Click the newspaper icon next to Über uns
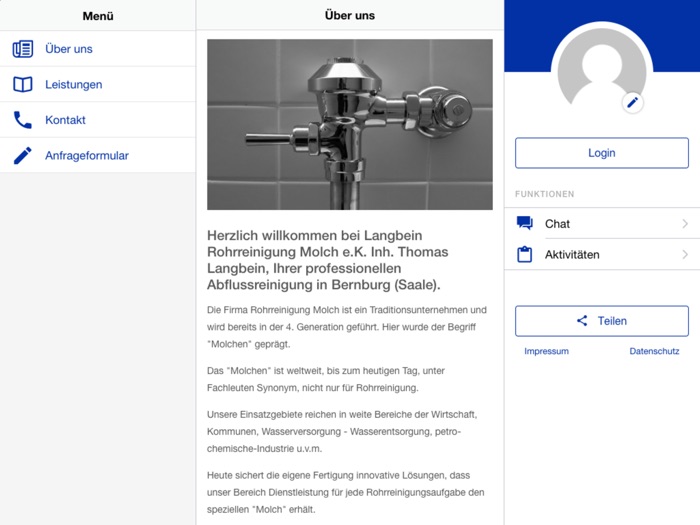The height and width of the screenshot is (525, 700). point(22,49)
